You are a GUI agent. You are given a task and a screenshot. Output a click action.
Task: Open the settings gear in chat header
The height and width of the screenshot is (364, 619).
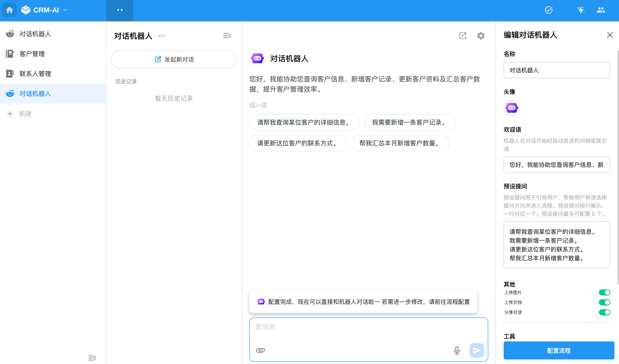[x=481, y=36]
